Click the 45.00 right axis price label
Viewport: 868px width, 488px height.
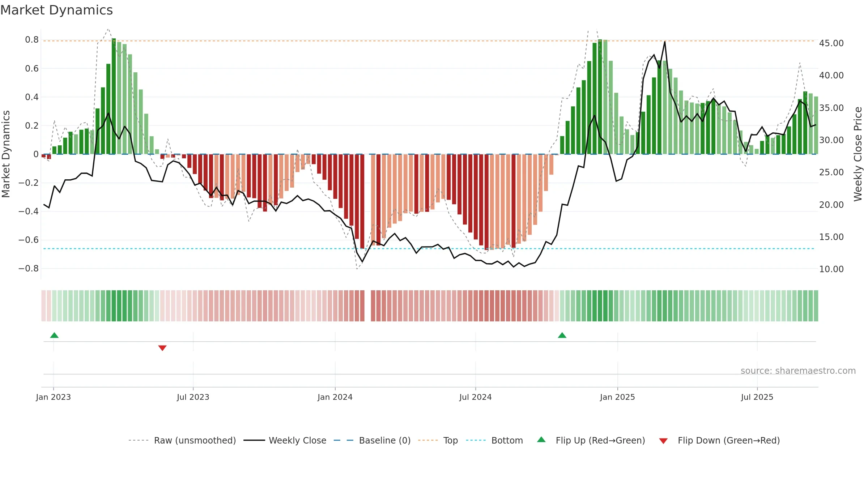(x=831, y=43)
